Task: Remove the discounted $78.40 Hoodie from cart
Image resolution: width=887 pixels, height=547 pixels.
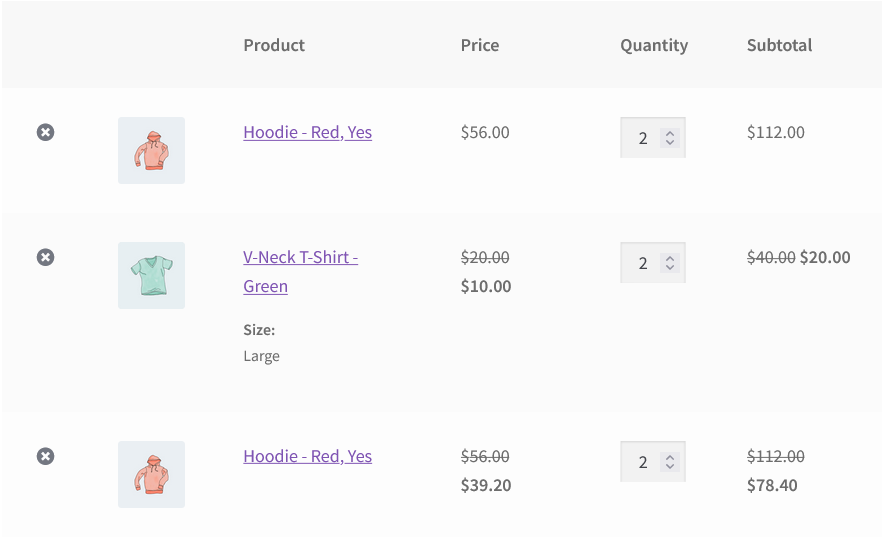Action: tap(45, 456)
